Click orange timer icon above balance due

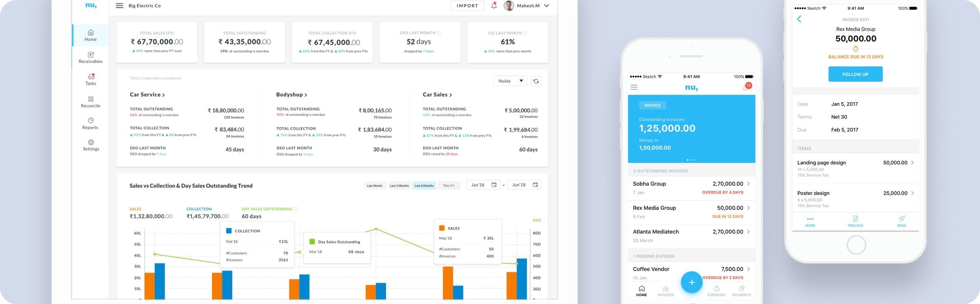[x=856, y=49]
